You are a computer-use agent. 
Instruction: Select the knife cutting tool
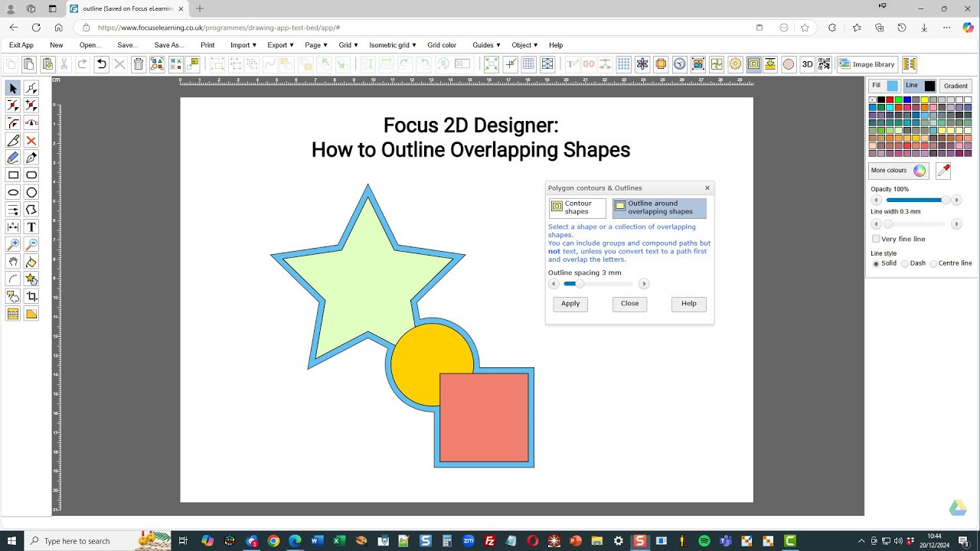pyautogui.click(x=13, y=141)
